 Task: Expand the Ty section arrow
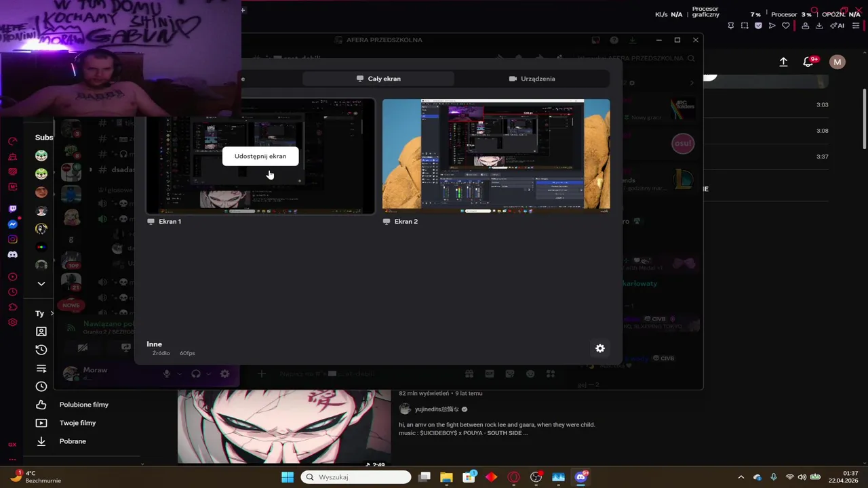(52, 313)
